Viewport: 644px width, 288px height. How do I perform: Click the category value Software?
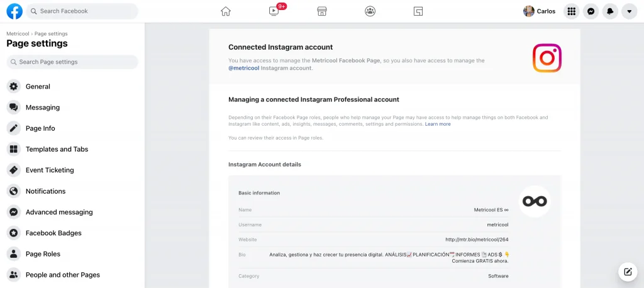[x=498, y=276]
